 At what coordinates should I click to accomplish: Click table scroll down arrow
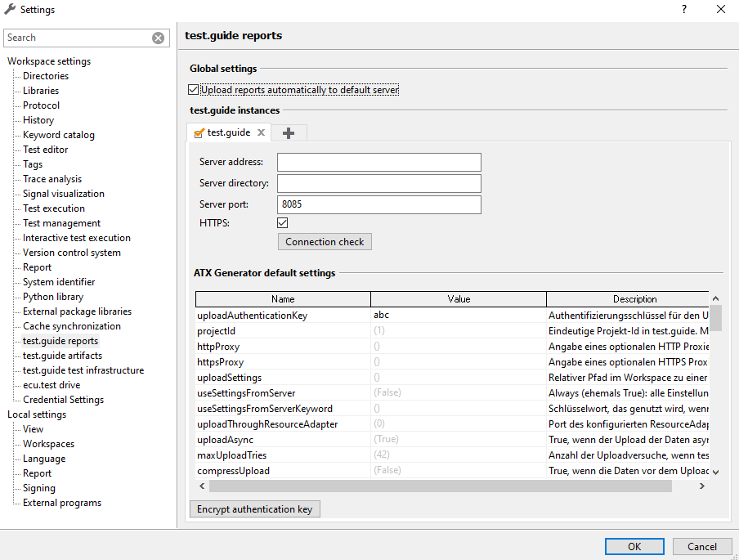(x=715, y=472)
